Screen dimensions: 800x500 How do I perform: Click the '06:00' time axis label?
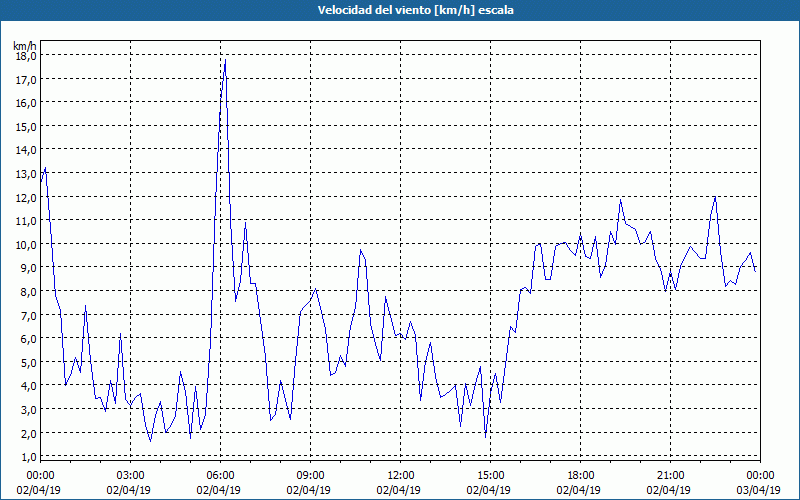220,476
